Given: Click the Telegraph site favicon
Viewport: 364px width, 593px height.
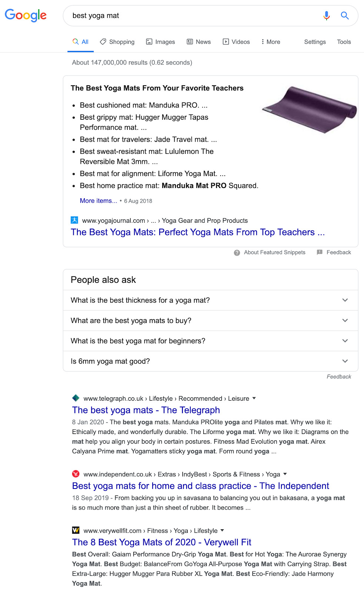Looking at the screenshot, I should point(76,398).
